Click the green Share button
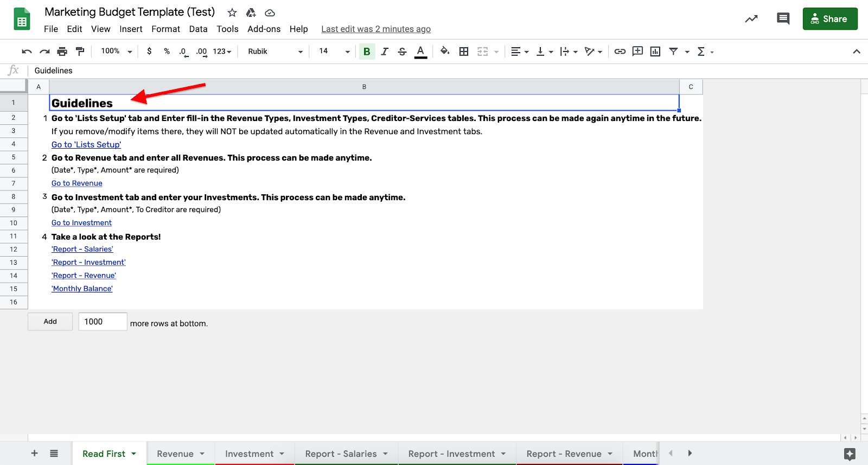 pyautogui.click(x=830, y=19)
